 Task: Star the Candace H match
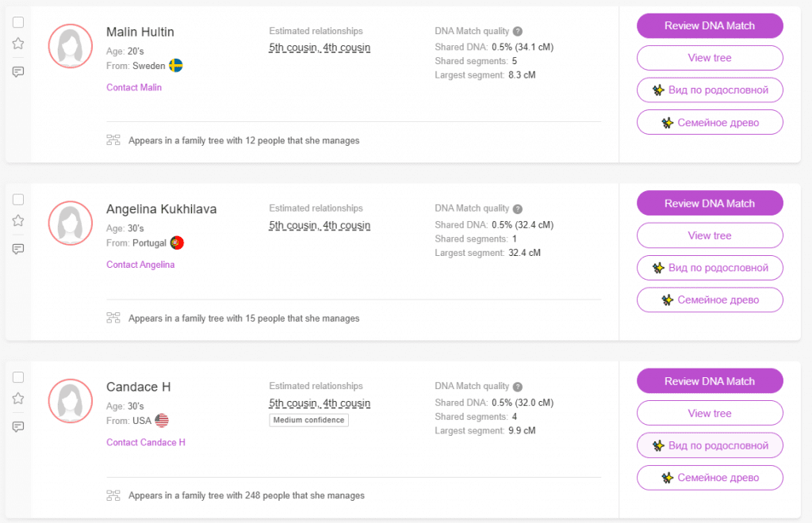coord(18,399)
